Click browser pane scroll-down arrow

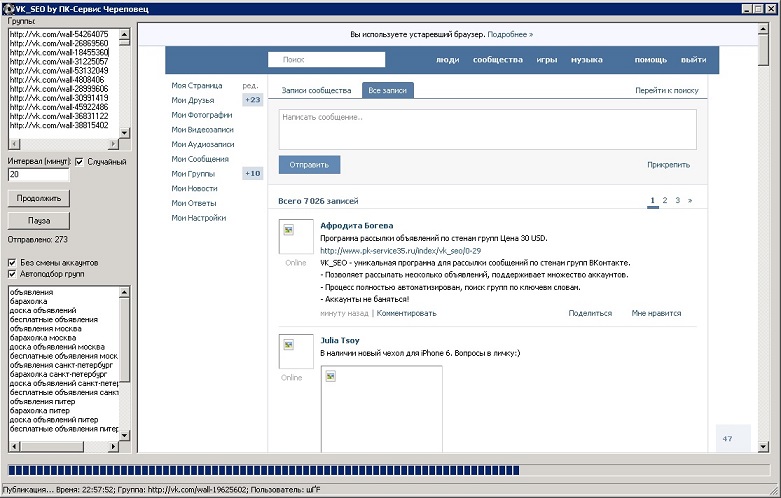(x=763, y=447)
